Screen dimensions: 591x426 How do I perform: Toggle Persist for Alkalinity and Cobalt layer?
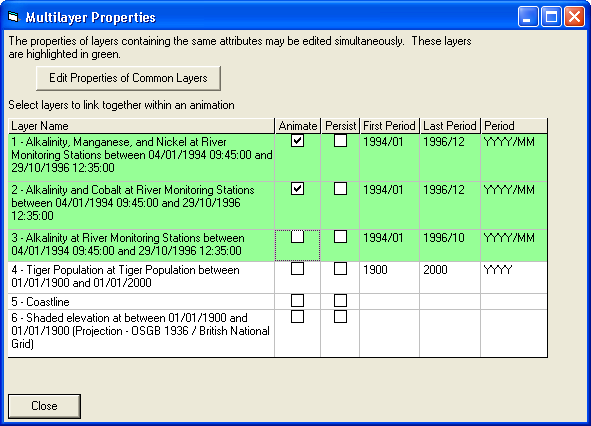point(340,188)
